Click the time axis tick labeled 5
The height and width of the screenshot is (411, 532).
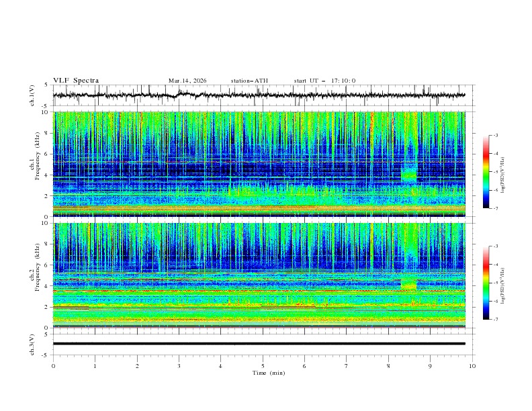[x=263, y=366]
